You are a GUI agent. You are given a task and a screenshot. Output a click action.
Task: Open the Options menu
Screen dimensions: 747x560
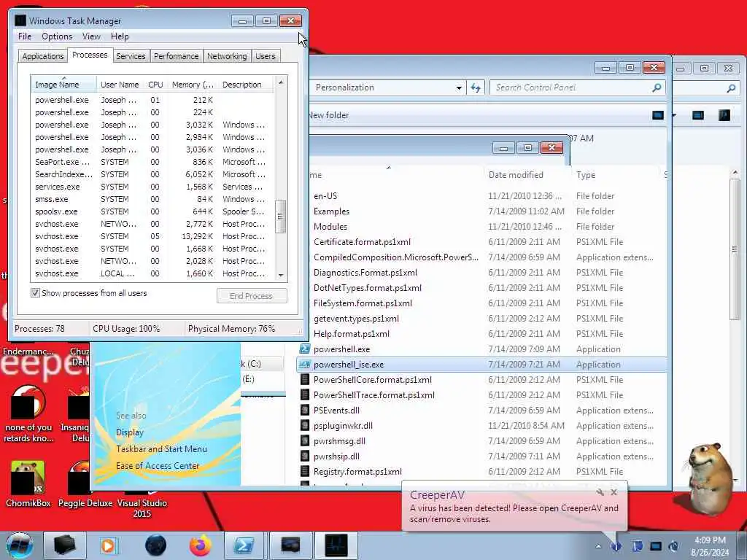coord(57,36)
